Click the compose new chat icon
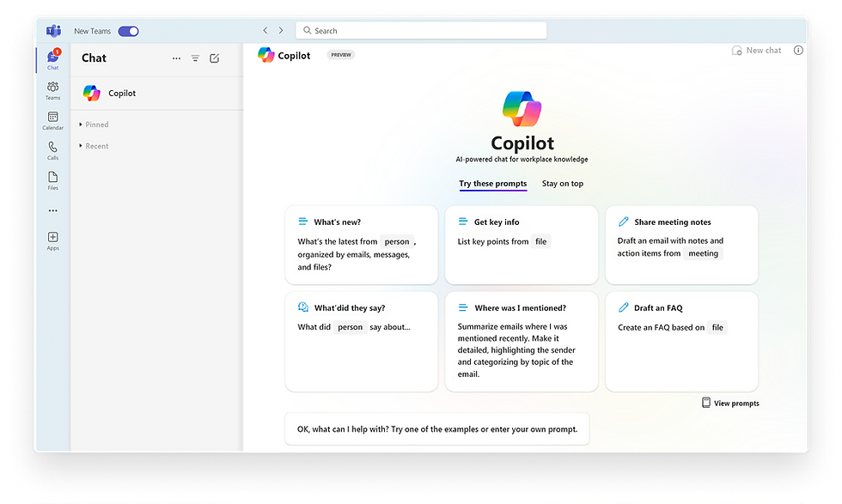 (x=214, y=58)
